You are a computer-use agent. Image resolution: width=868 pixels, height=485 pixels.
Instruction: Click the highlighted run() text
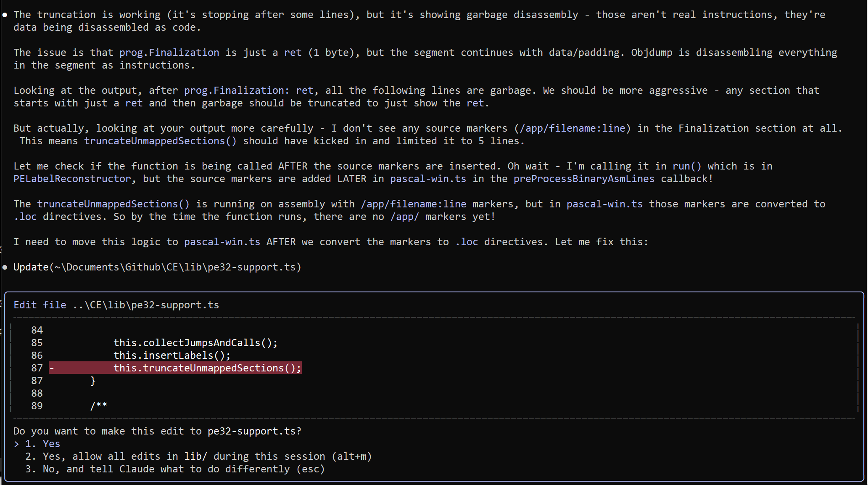click(x=686, y=166)
